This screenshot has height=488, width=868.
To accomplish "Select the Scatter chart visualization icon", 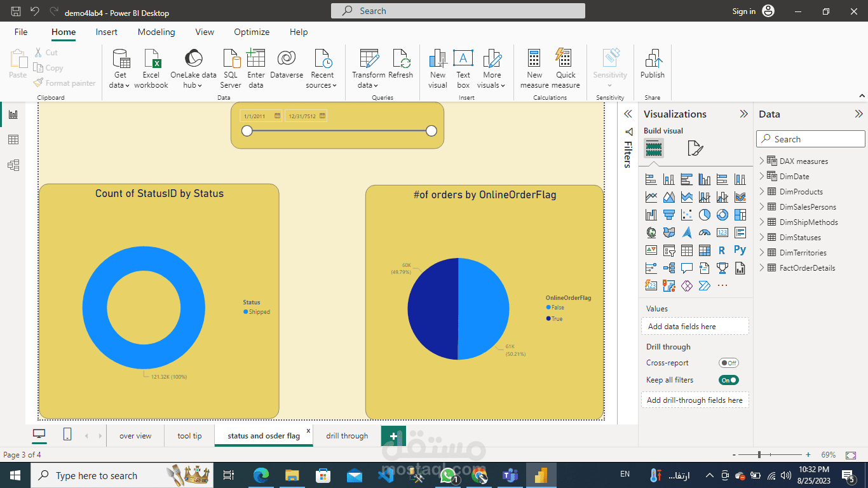I will click(x=686, y=215).
